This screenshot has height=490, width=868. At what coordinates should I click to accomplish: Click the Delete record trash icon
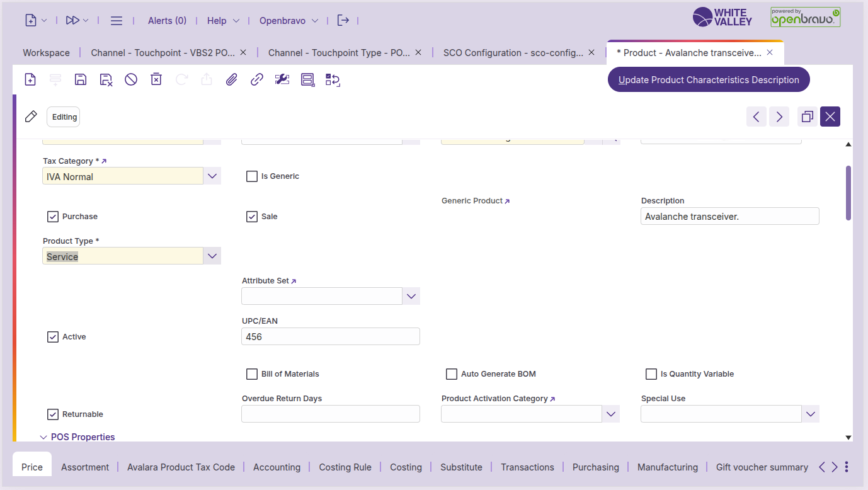[156, 79]
